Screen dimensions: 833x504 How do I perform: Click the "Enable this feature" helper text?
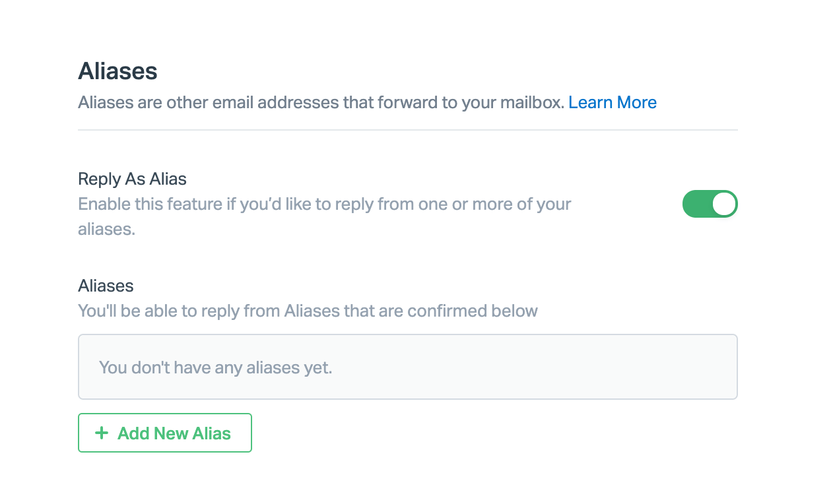coord(324,204)
